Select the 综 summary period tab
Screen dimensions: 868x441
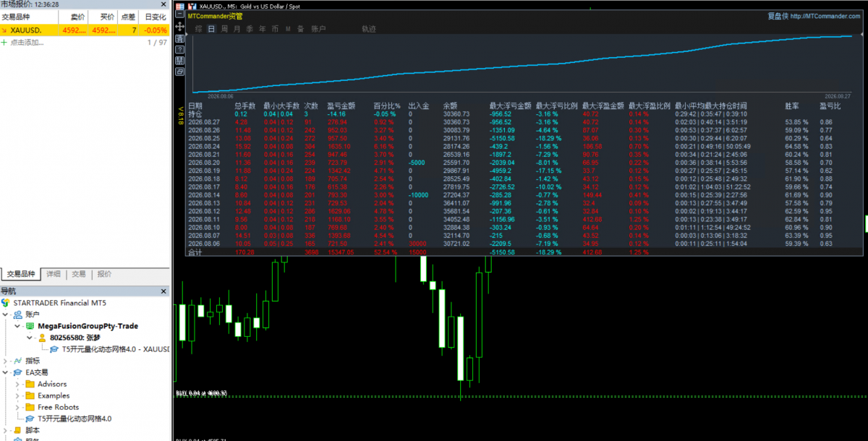coord(199,29)
